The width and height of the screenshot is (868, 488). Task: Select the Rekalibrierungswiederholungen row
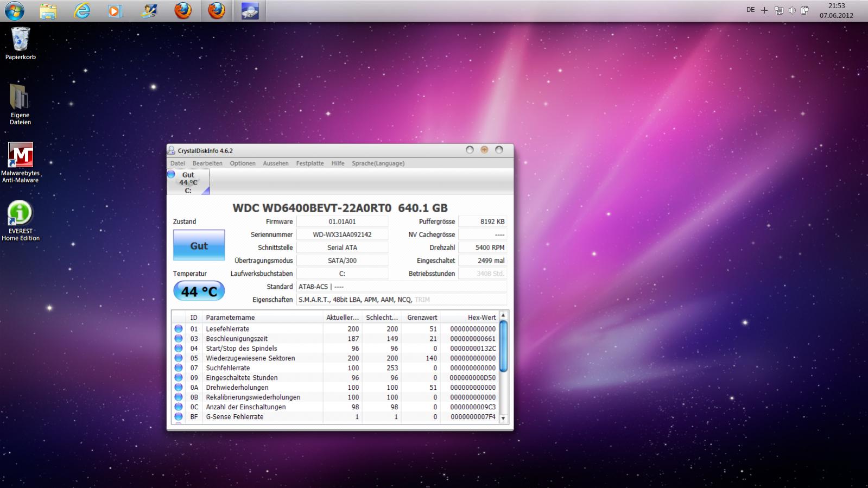point(335,397)
